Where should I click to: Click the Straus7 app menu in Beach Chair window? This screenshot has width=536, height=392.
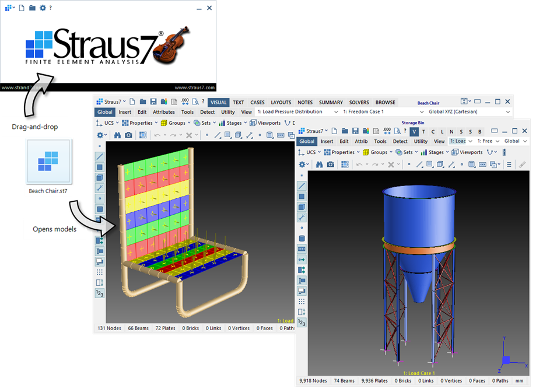[x=111, y=101]
